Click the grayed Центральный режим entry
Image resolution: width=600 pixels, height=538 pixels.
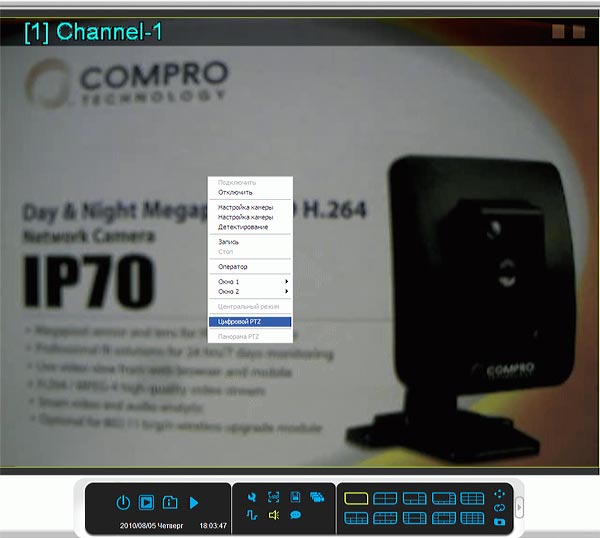click(250, 306)
